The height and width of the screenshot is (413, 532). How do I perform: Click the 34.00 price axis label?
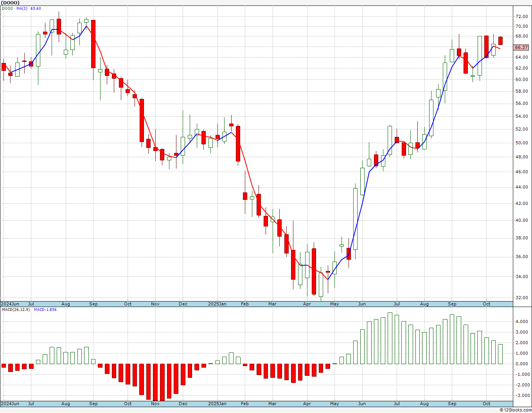pos(521,277)
